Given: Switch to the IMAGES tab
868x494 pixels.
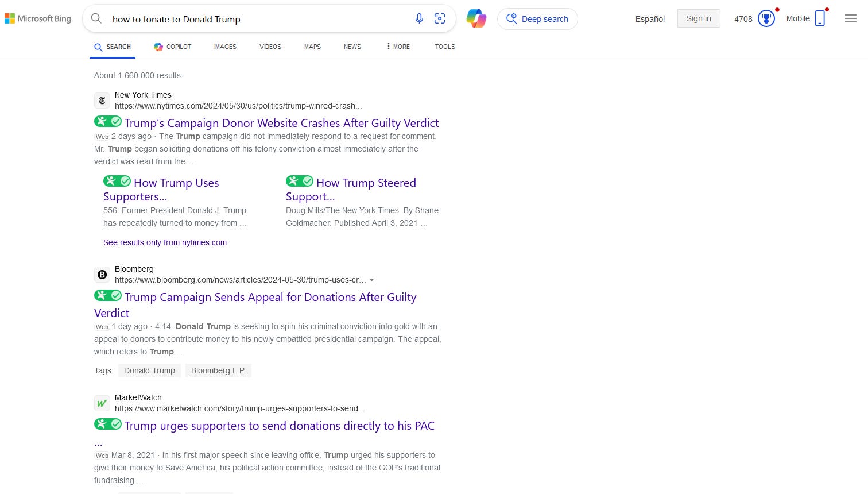Looking at the screenshot, I should (x=225, y=47).
